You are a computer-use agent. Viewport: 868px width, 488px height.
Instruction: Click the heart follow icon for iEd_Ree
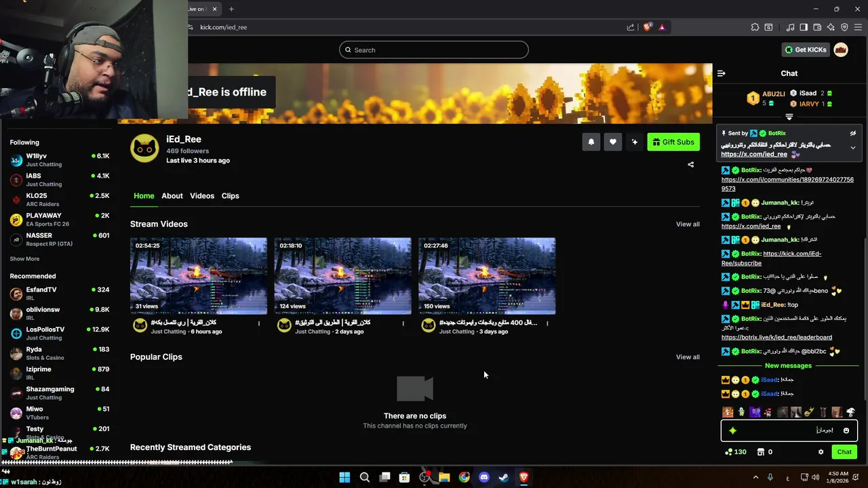612,142
